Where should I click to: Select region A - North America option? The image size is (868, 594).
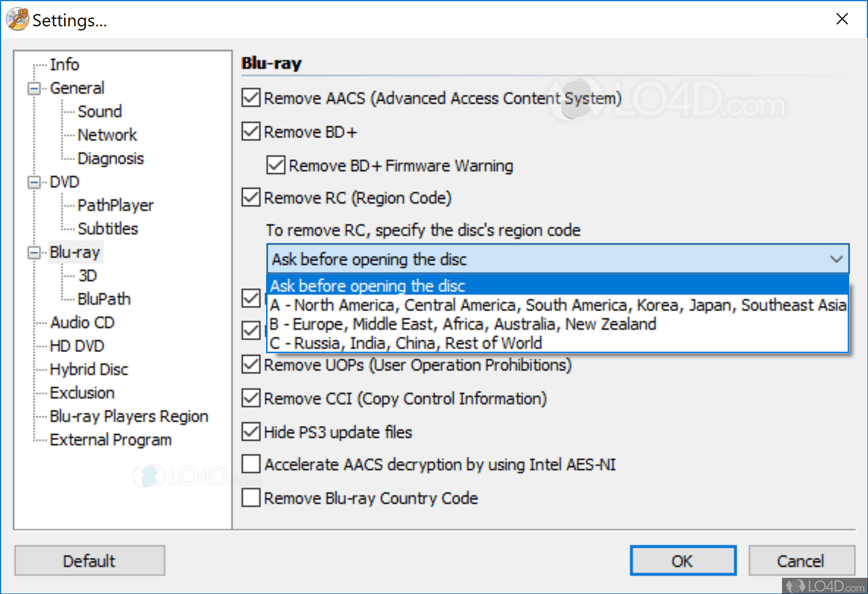coord(557,305)
